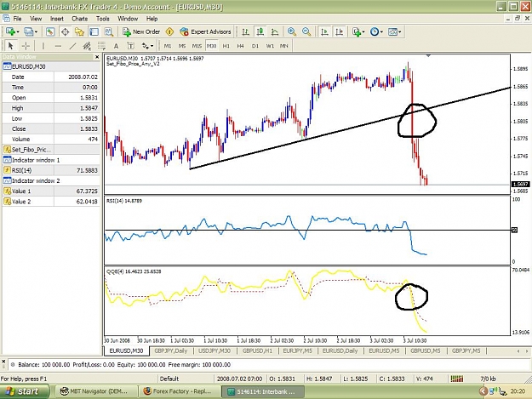Toggle the Data Window crosshair-target icon
The image size is (532, 399).
tap(65, 31)
